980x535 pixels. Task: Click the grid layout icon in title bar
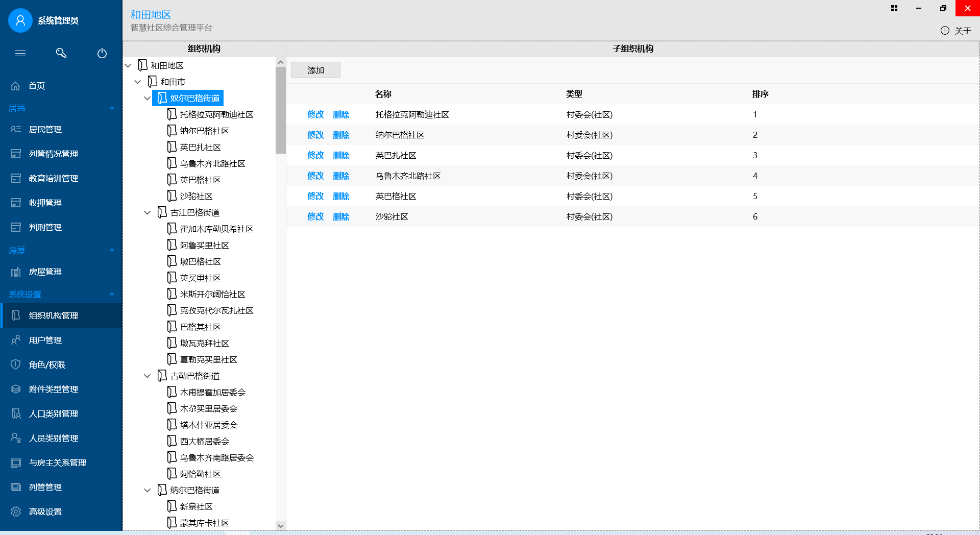894,8
